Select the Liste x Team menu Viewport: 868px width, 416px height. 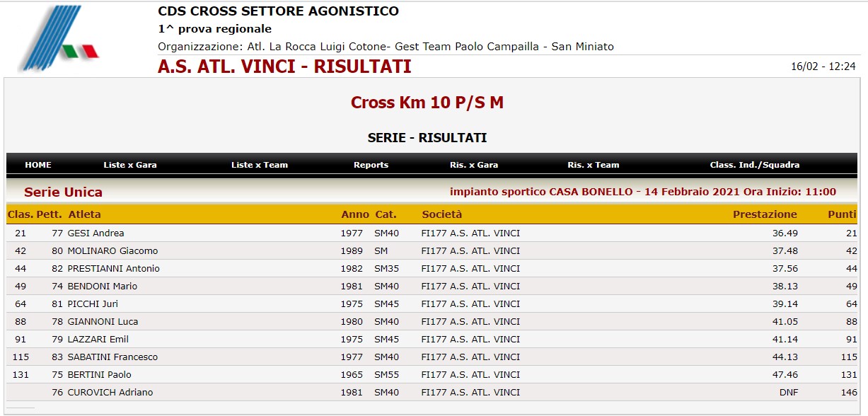tap(260, 165)
